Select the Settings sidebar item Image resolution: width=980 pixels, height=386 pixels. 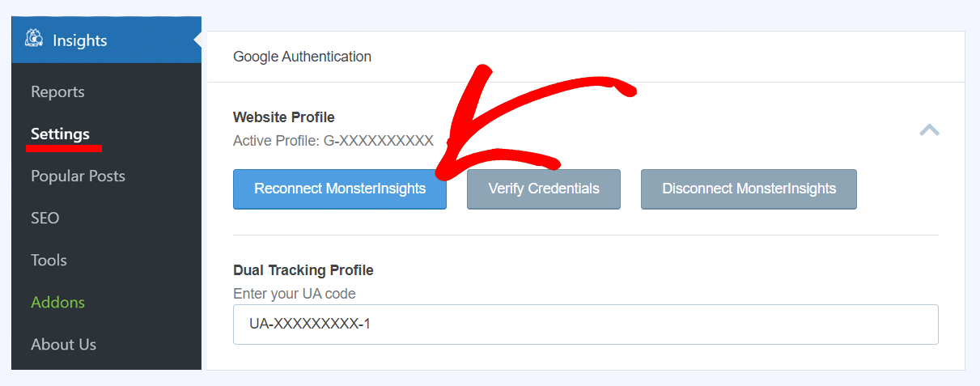point(61,134)
